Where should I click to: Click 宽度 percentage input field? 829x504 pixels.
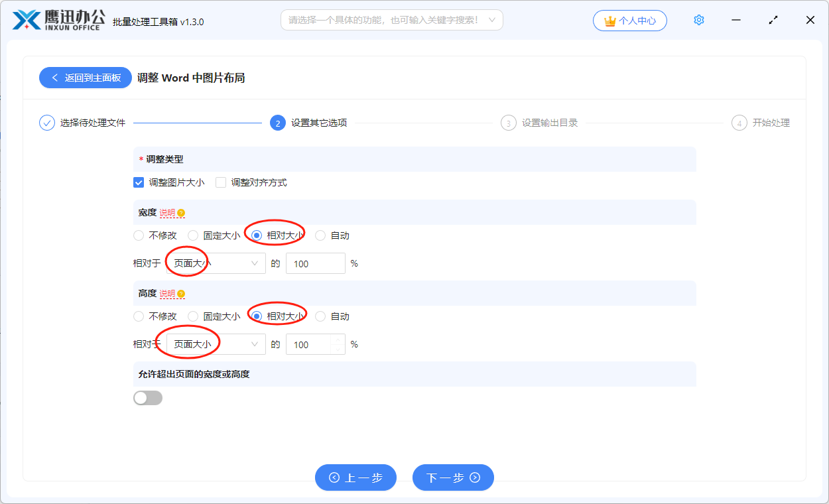(316, 263)
